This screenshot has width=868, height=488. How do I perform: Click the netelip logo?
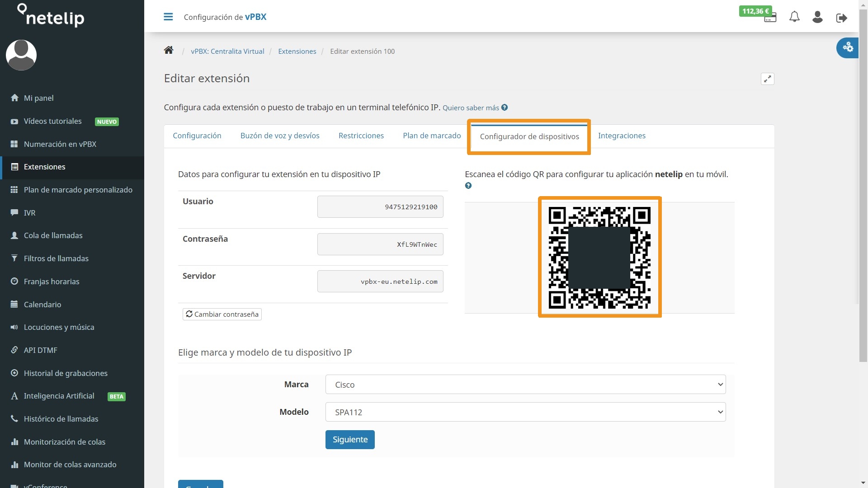51,15
